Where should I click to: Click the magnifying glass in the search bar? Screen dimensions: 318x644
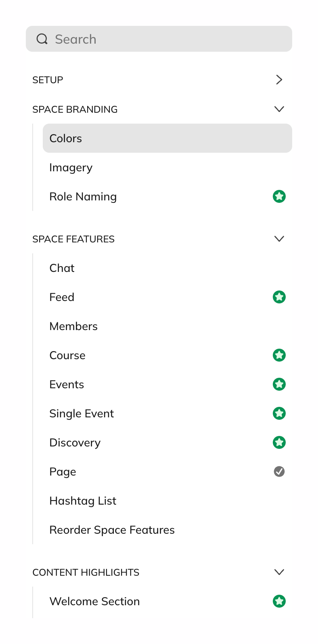point(42,39)
